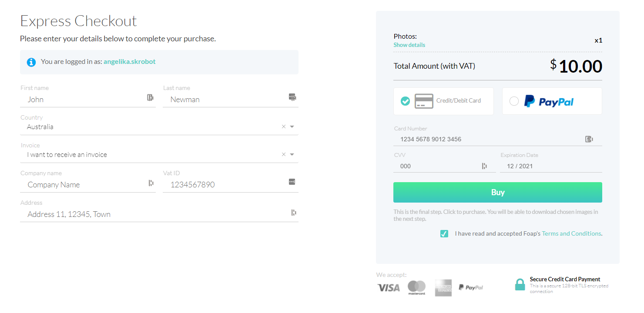Clear the Australia country selection
Image resolution: width=644 pixels, height=313 pixels.
coord(284,127)
